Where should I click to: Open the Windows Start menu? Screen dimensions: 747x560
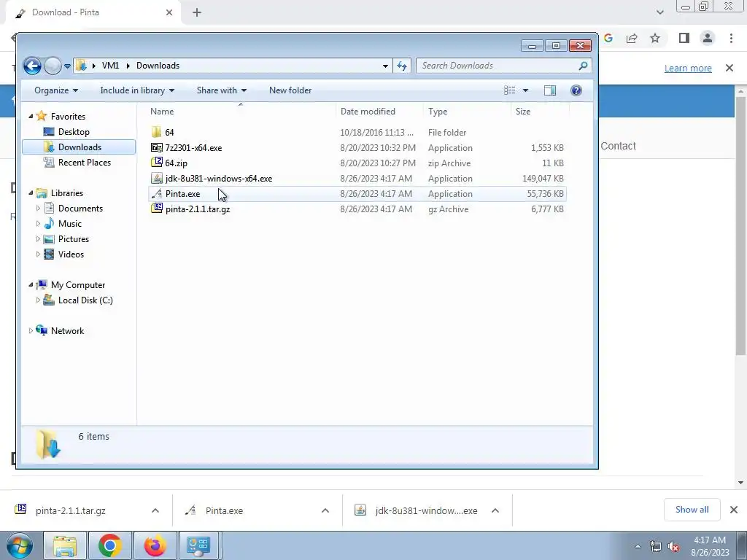19,545
